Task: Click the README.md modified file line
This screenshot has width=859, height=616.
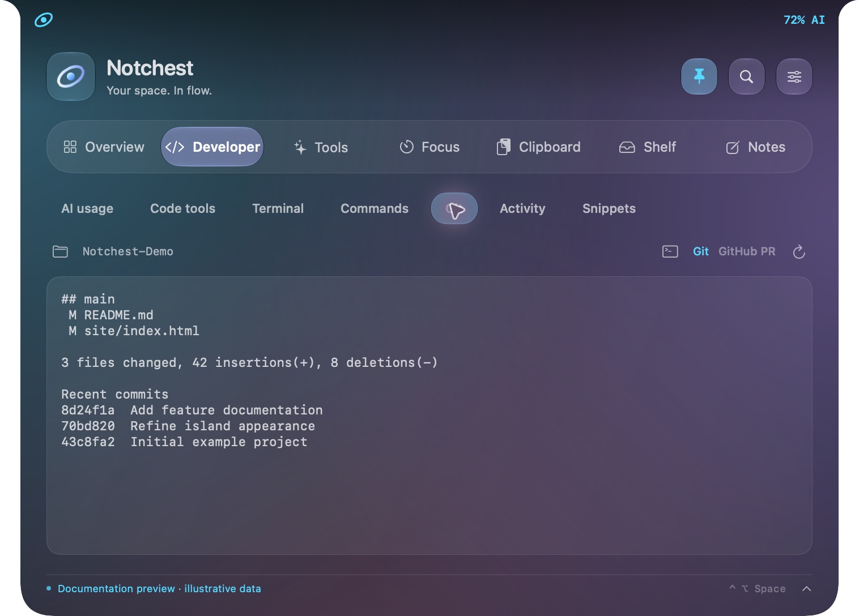Action: (111, 315)
